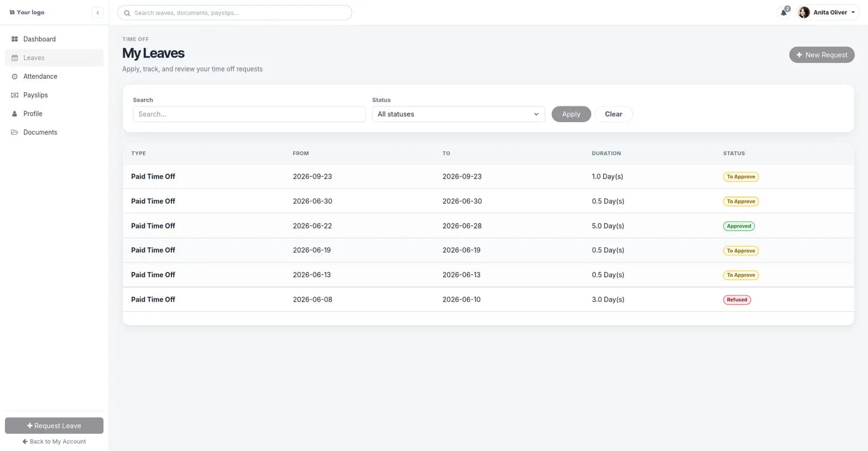Clear the leave filters
This screenshot has width=868, height=451.
613,114
